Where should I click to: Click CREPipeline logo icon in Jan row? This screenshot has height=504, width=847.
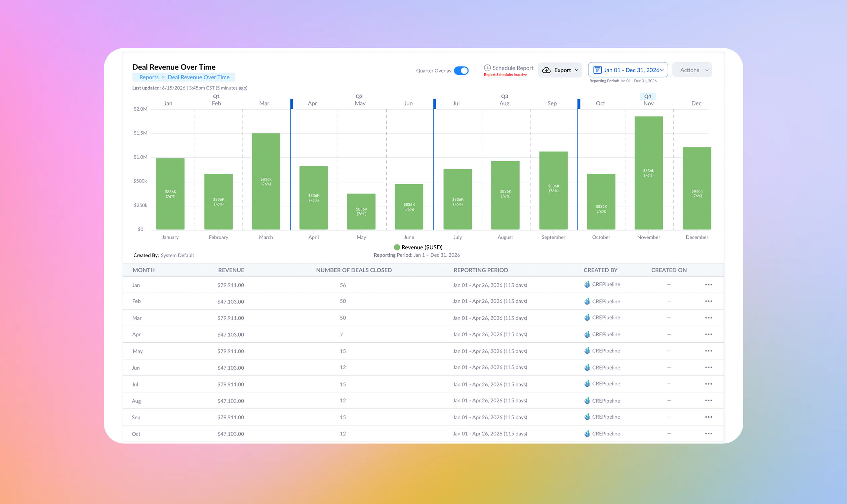pyautogui.click(x=587, y=284)
